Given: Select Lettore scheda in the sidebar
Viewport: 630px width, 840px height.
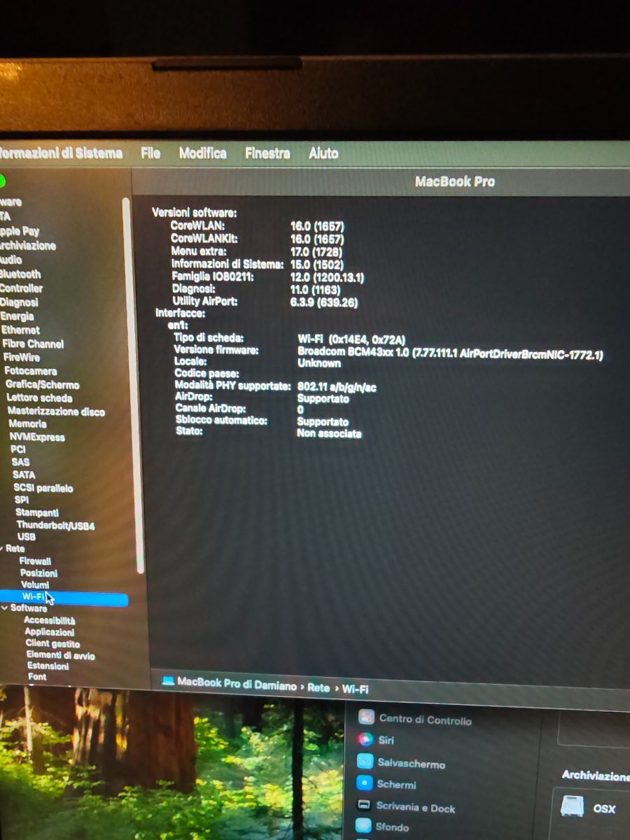Looking at the screenshot, I should coord(40,398).
